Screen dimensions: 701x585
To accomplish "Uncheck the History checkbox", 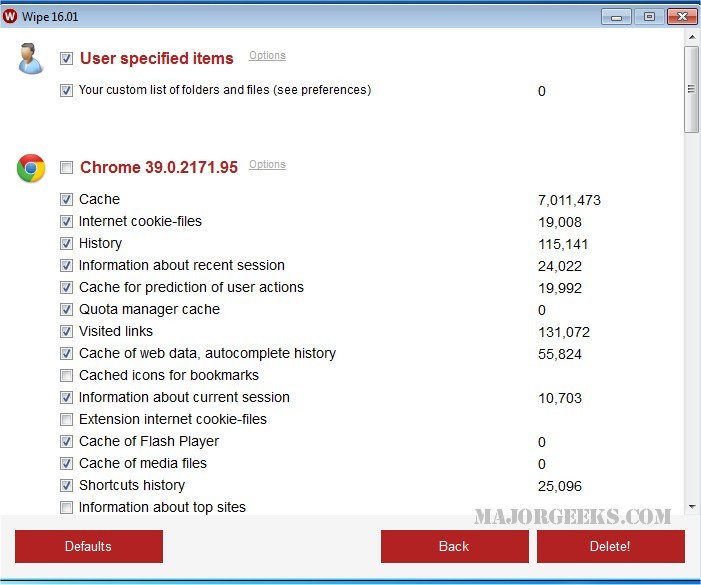I will tap(66, 244).
